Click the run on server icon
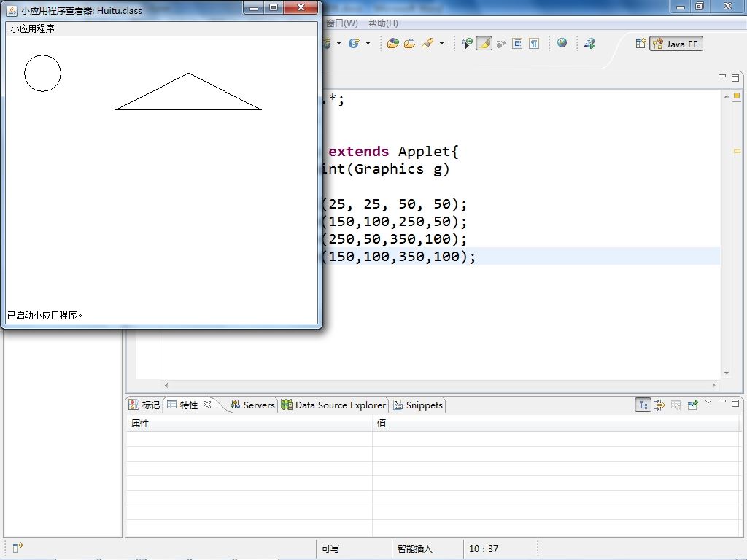The image size is (747, 560). click(589, 43)
